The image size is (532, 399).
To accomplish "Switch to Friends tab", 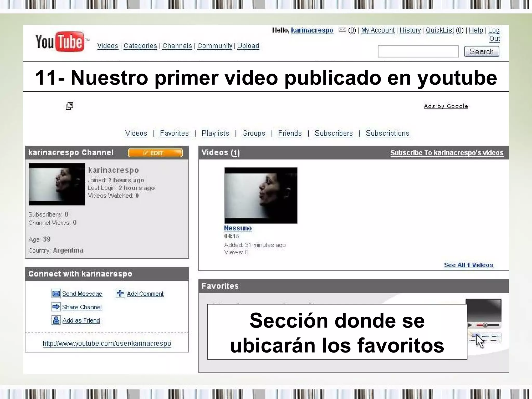I will (x=290, y=133).
